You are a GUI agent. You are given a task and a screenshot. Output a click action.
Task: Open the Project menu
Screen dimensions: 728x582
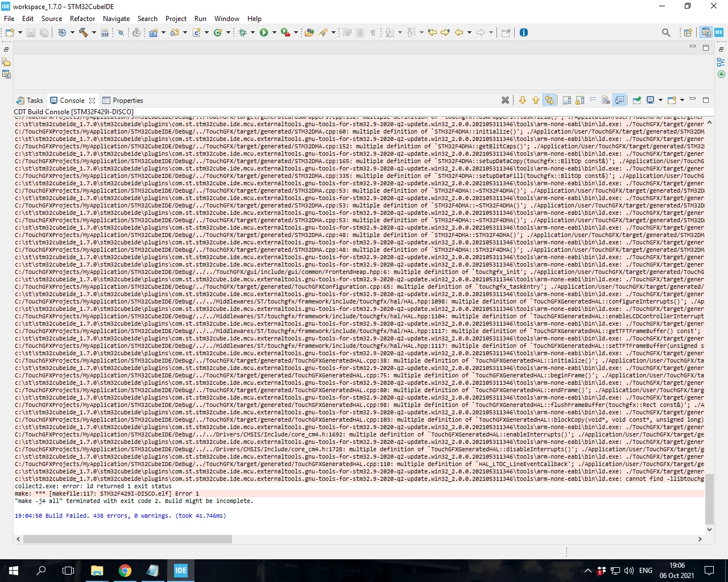(176, 18)
